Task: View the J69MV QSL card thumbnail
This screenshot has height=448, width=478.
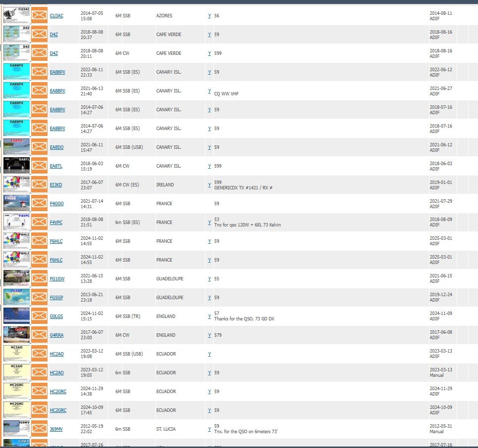Action: click(16, 429)
